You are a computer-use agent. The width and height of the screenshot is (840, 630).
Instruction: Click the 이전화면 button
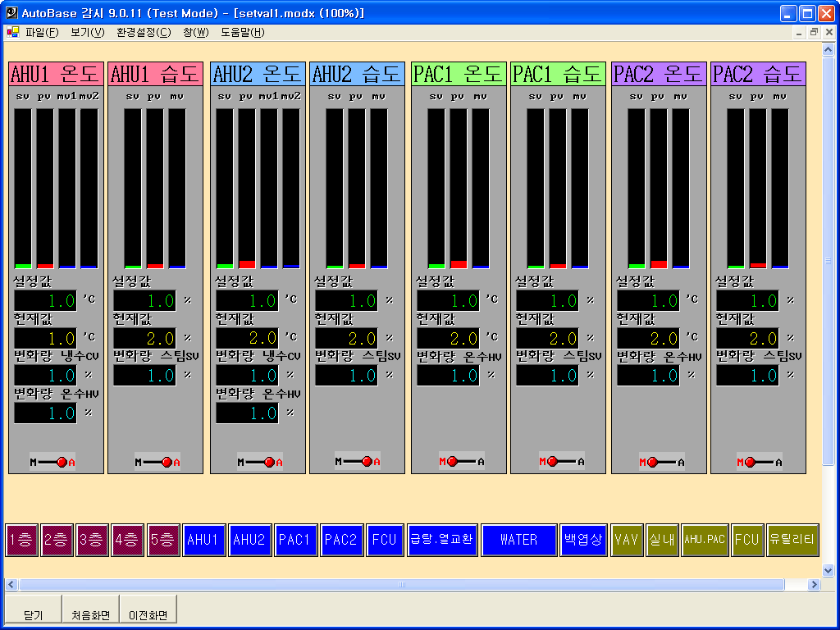(148, 614)
